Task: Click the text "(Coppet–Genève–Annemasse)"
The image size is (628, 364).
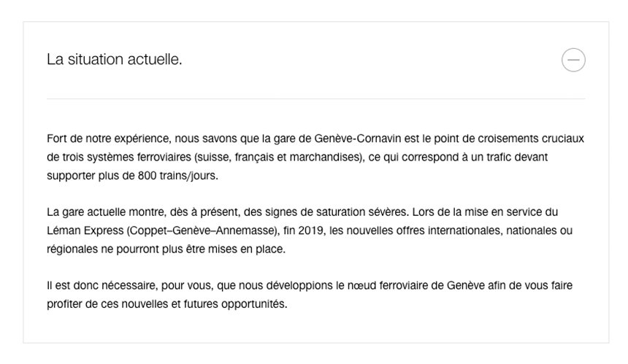Action: (203, 231)
